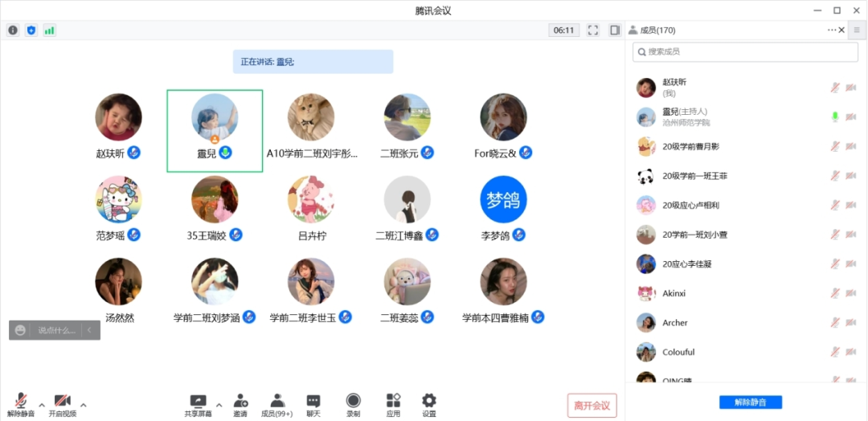The height and width of the screenshot is (421, 868).
Task: Open 设置 settings gear in toolbar
Action: pyautogui.click(x=429, y=404)
